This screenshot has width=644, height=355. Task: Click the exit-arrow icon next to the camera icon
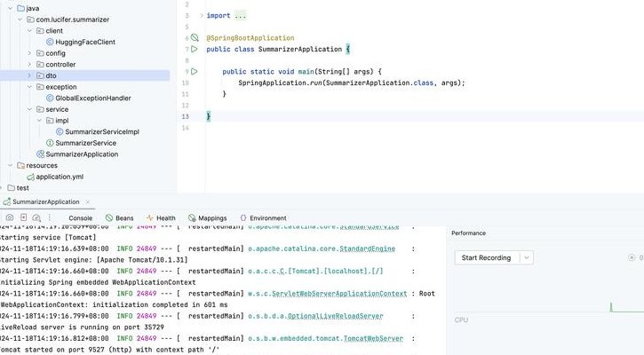click(23, 217)
